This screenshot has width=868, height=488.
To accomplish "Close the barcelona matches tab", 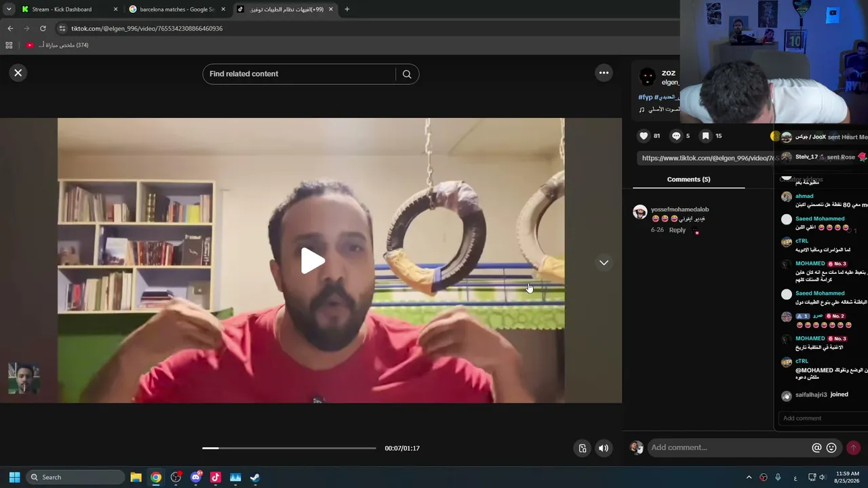I will click(222, 9).
